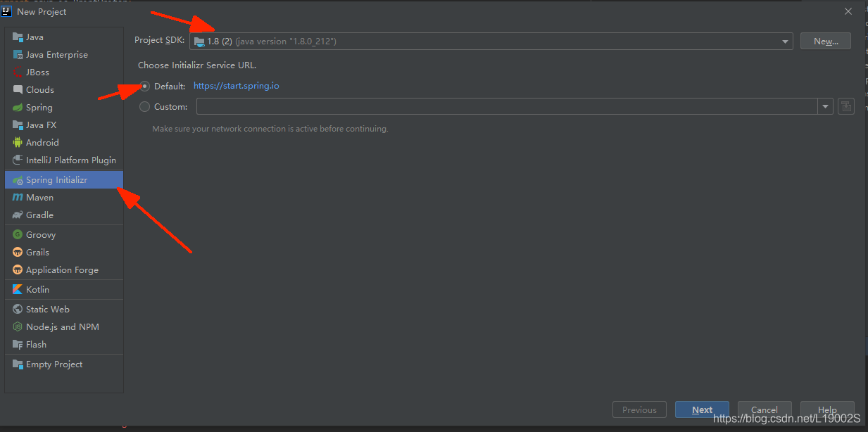Click the Gradle elephant icon

click(18, 215)
